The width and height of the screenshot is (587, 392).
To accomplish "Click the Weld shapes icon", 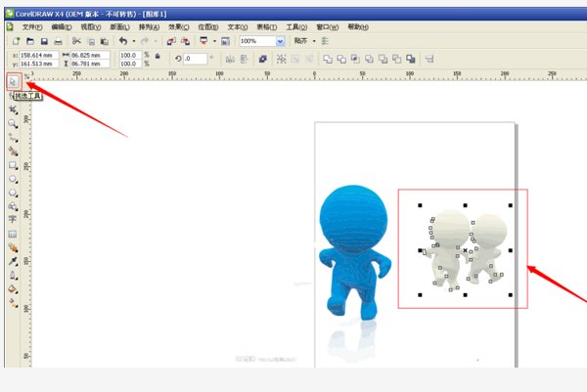I will click(328, 59).
